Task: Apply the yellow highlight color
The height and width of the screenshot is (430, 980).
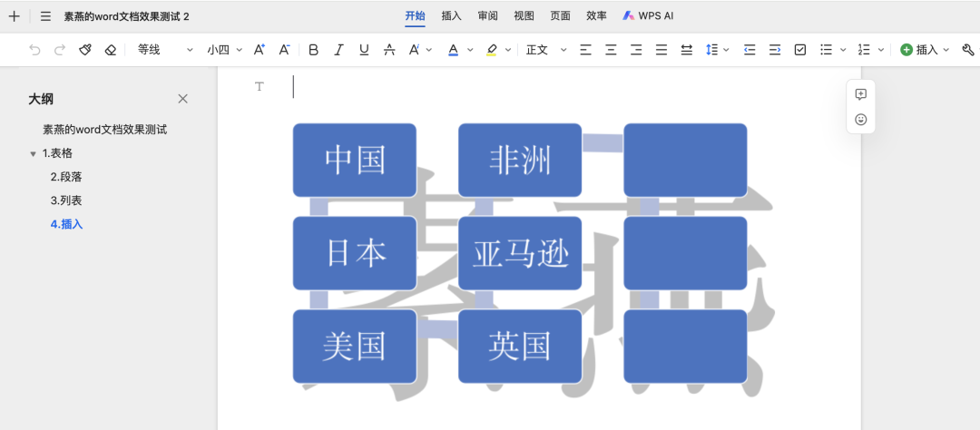Action: point(492,50)
